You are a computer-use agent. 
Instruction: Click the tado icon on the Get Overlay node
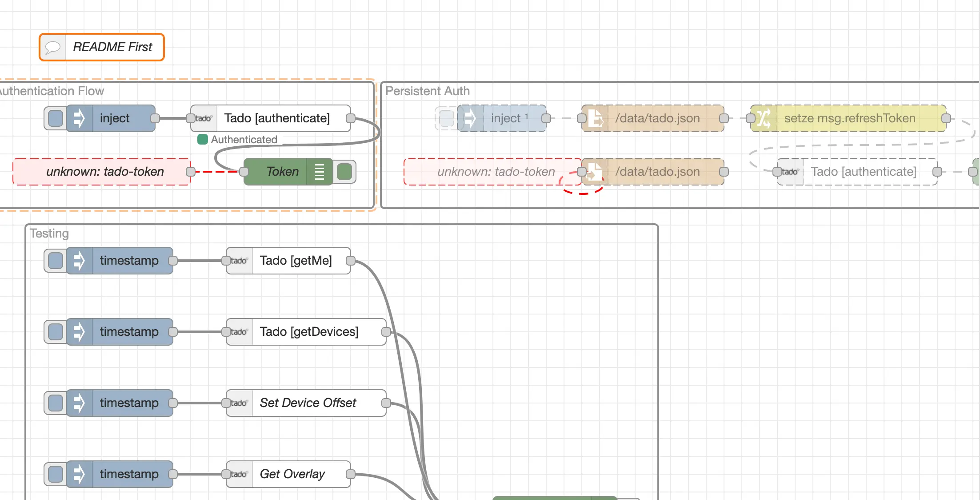[x=239, y=474]
